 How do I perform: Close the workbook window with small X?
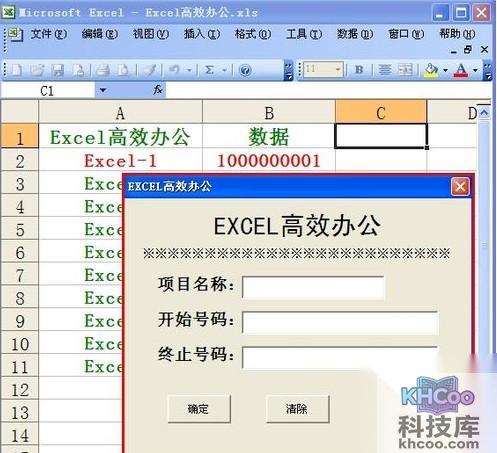coord(484,50)
